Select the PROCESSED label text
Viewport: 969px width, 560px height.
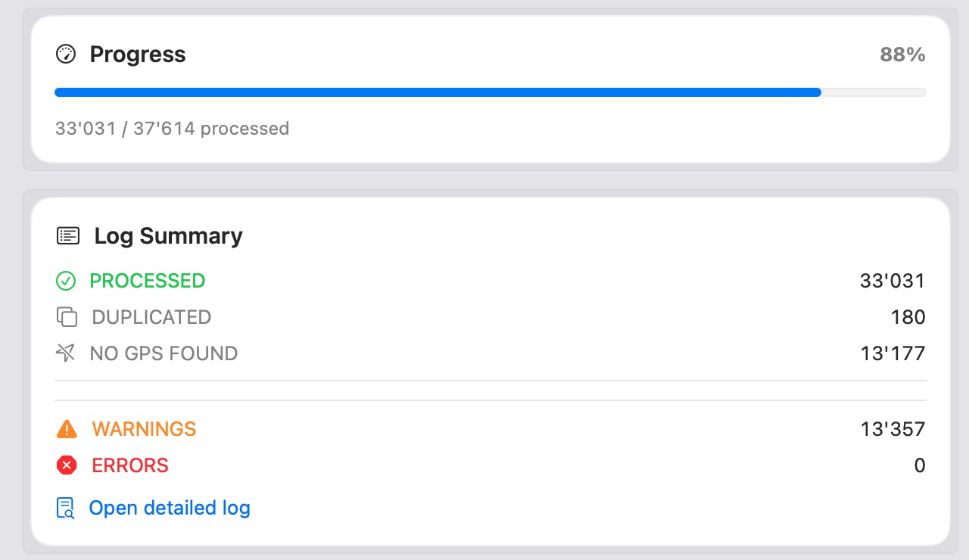pos(148,281)
